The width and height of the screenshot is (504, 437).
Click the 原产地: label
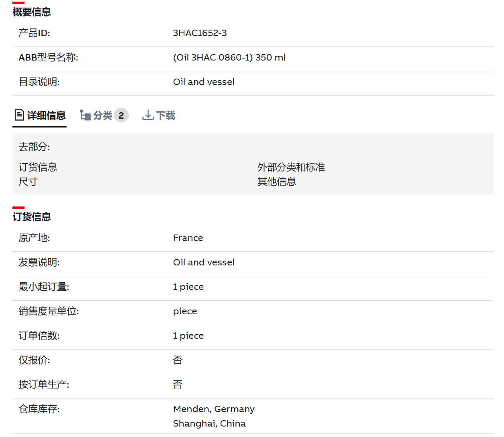(34, 238)
